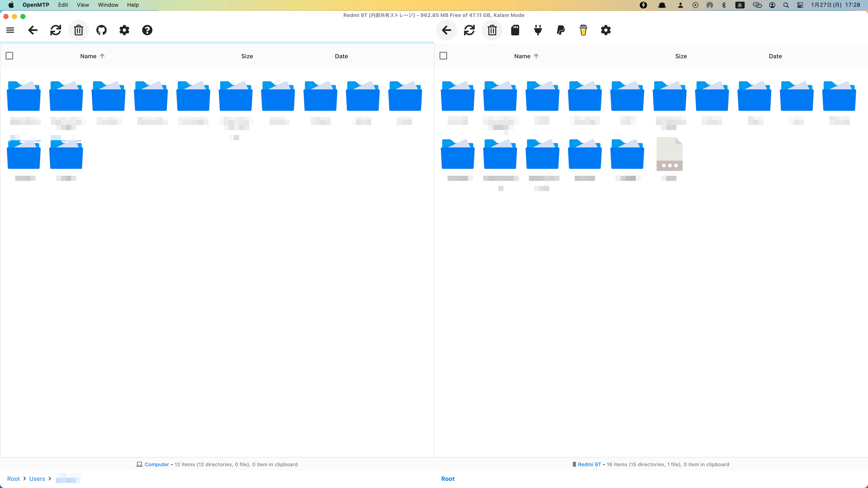Screen dimensions: 868x488
Task: Sort computer pane by Name column
Action: (x=88, y=56)
